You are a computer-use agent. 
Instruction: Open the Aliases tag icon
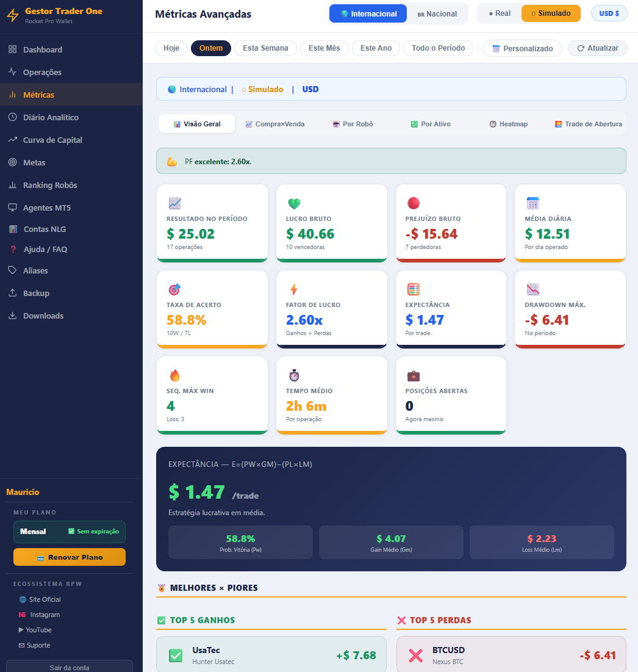point(12,270)
